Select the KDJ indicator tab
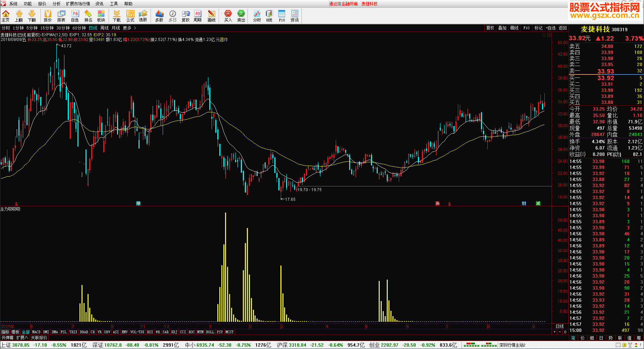This screenshot has width=644, height=349. coord(174,332)
